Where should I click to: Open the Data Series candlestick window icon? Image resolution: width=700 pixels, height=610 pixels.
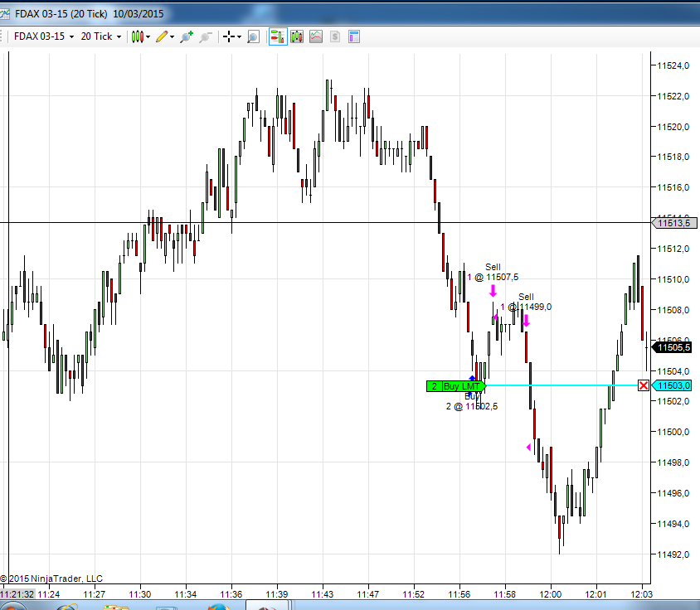click(x=296, y=36)
